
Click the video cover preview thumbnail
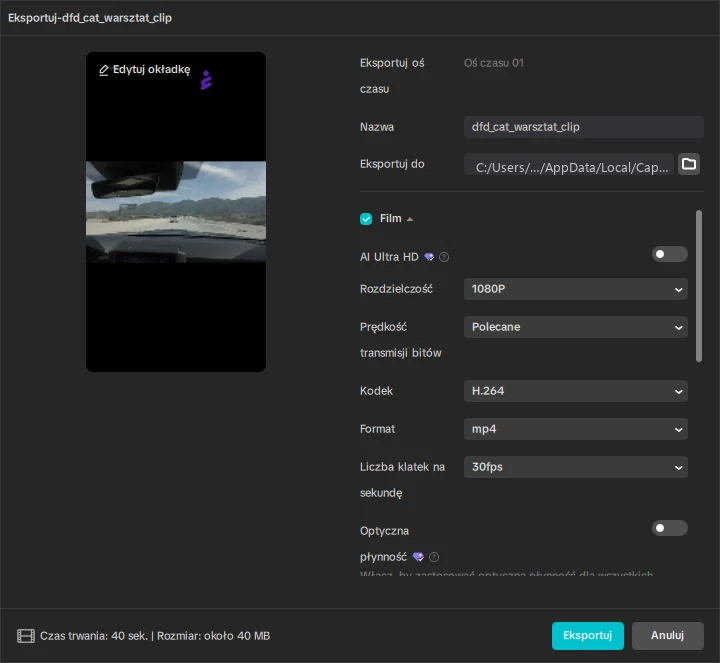[x=176, y=212]
